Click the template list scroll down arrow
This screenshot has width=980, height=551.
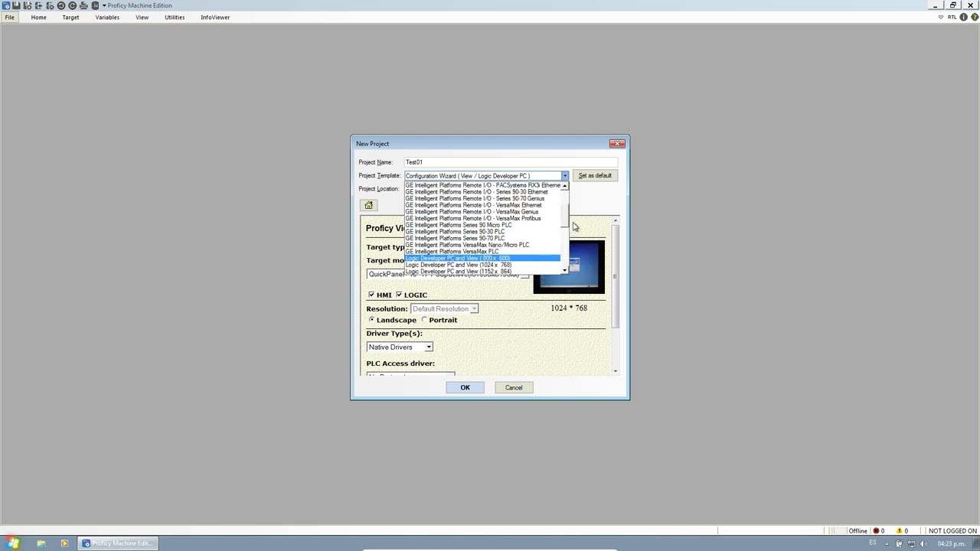pyautogui.click(x=565, y=270)
